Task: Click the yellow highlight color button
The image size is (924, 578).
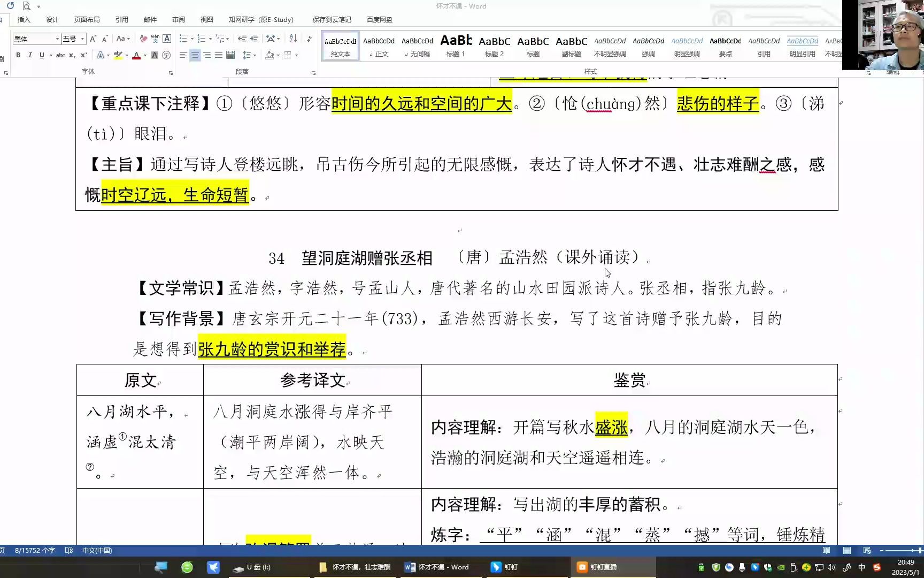Action: (x=118, y=55)
